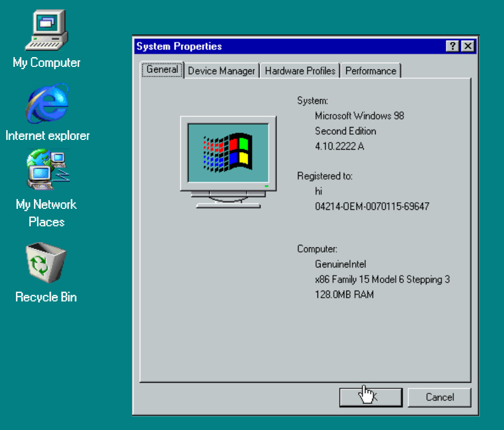Open the Performance tab
Image resolution: width=504 pixels, height=430 pixels.
click(x=370, y=71)
